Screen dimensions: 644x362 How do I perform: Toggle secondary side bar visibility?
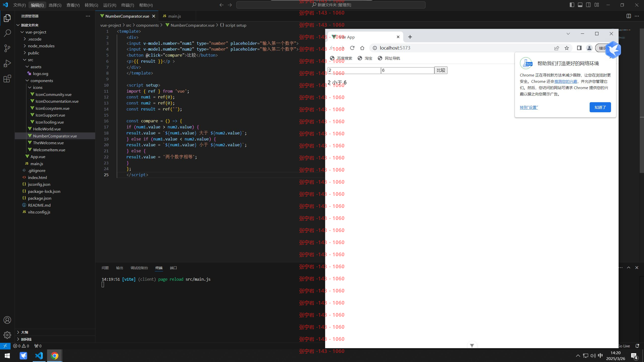click(588, 5)
